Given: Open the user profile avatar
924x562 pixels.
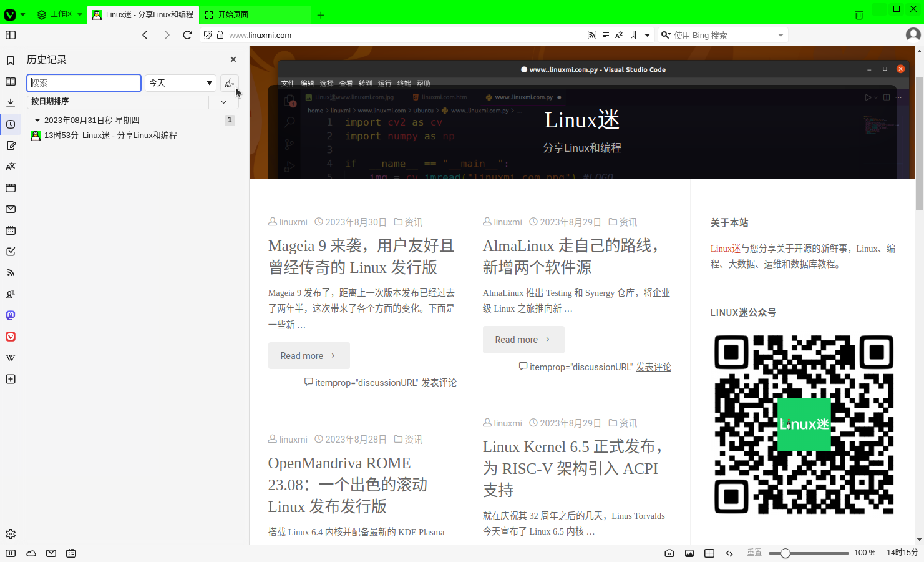Looking at the screenshot, I should click(913, 35).
